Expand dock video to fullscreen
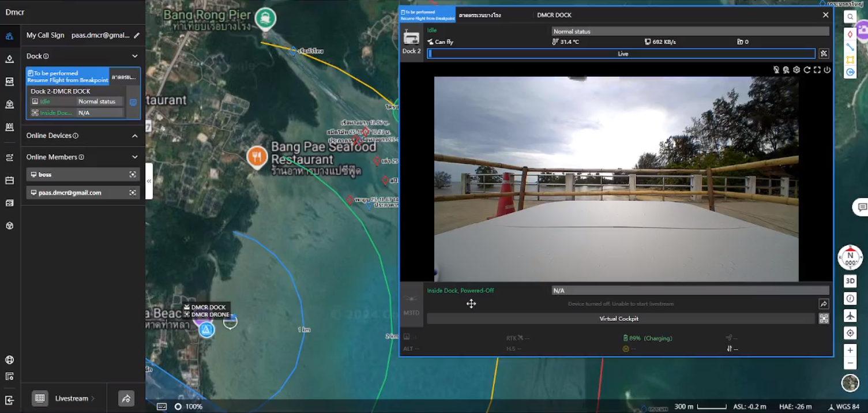 (x=817, y=70)
